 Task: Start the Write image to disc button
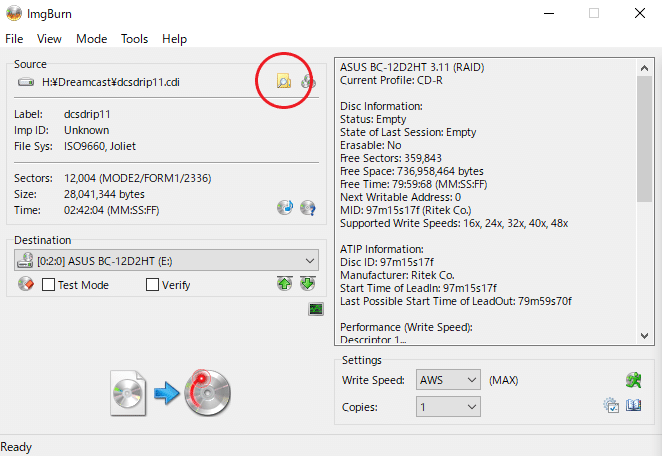[x=171, y=393]
